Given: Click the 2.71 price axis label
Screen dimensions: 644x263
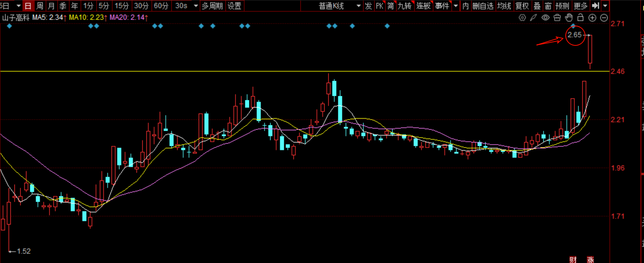Looking at the screenshot, I should pos(618,24).
